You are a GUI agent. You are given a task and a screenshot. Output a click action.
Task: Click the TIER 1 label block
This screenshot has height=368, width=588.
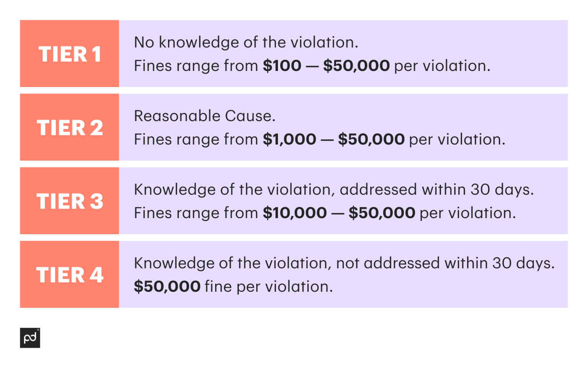point(69,54)
